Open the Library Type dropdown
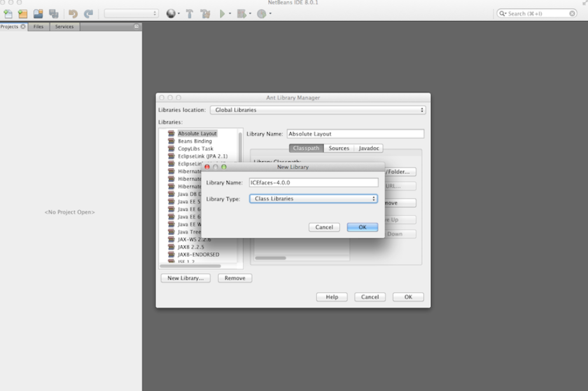Screen dimensions: 588x391 tap(313, 199)
